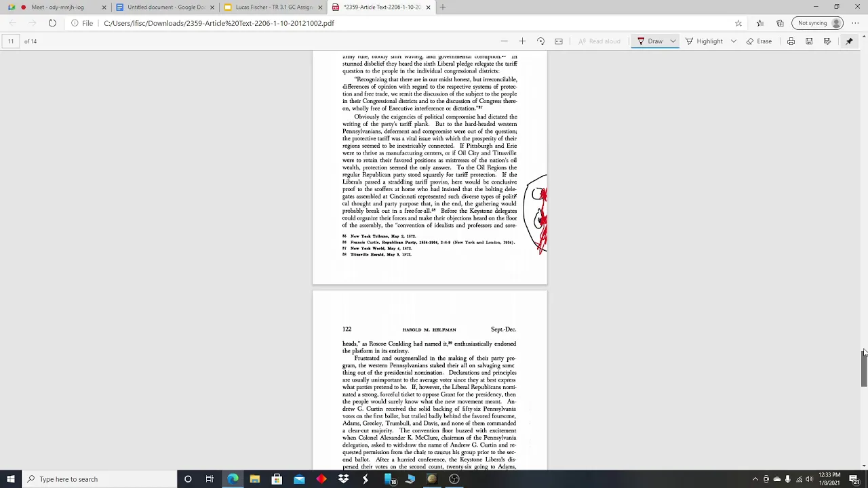Rotate the PDF page

coord(540,41)
